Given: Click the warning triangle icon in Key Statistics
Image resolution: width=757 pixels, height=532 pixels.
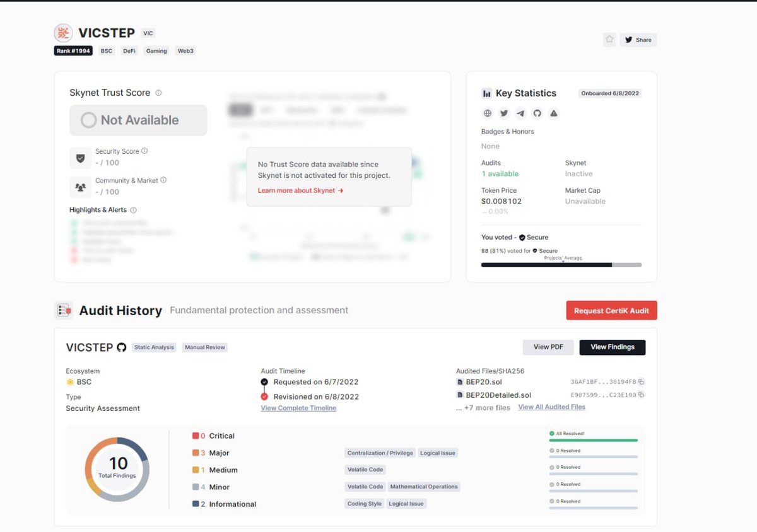Looking at the screenshot, I should (x=554, y=113).
